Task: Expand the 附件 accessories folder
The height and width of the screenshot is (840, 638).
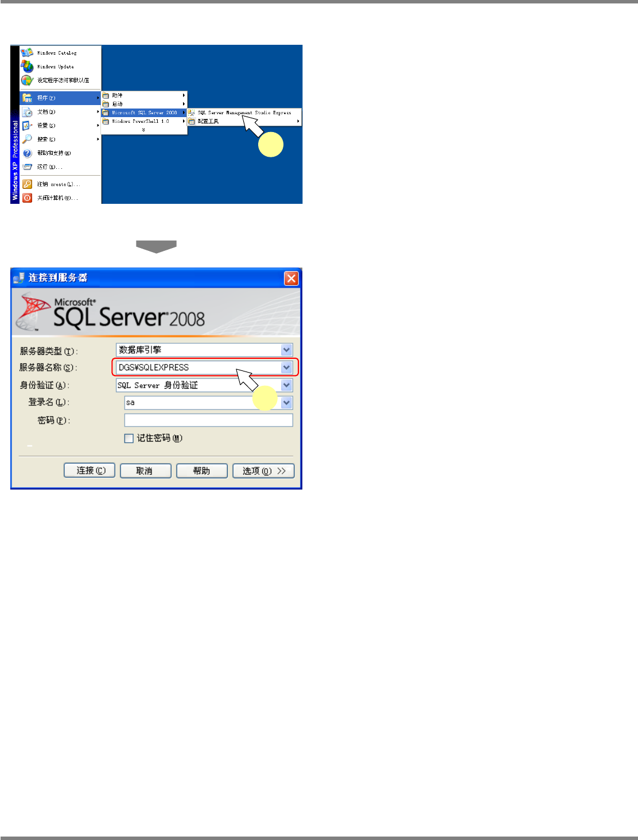Action: pos(144,95)
